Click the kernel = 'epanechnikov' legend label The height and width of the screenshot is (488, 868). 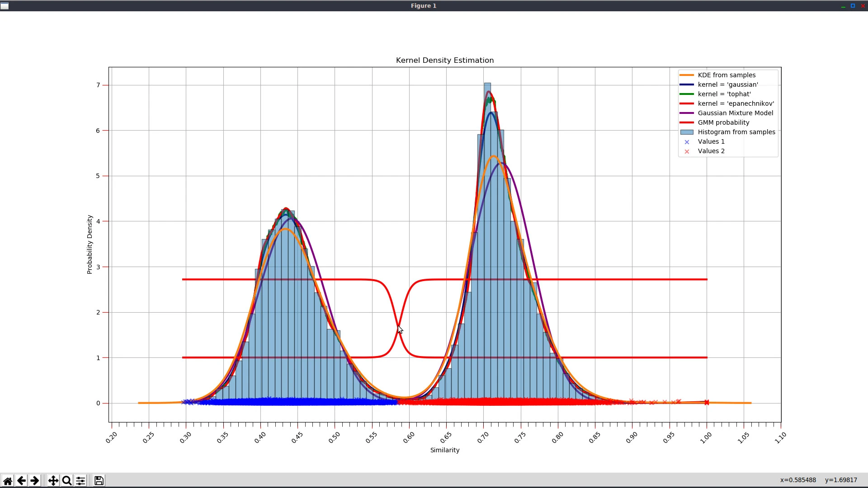tap(736, 103)
